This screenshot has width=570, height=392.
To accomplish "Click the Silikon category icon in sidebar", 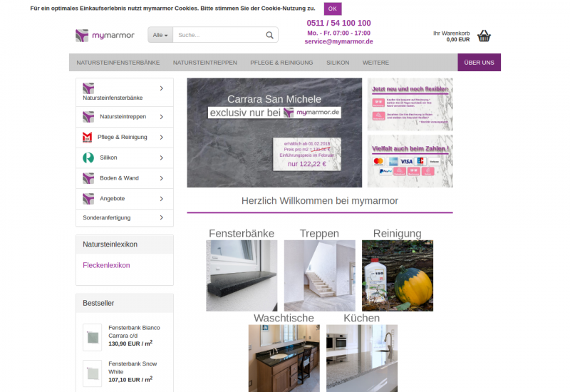I will point(88,158).
